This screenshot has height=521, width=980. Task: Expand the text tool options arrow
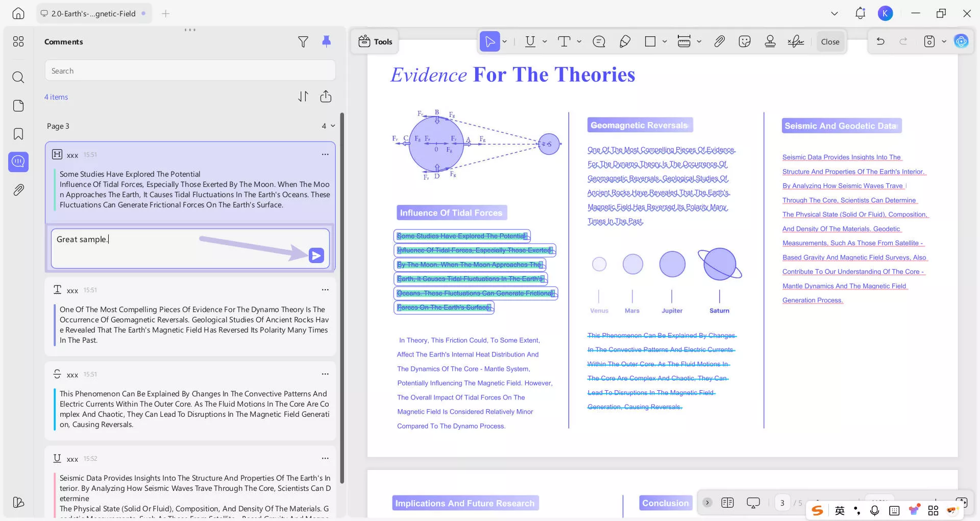point(579,42)
